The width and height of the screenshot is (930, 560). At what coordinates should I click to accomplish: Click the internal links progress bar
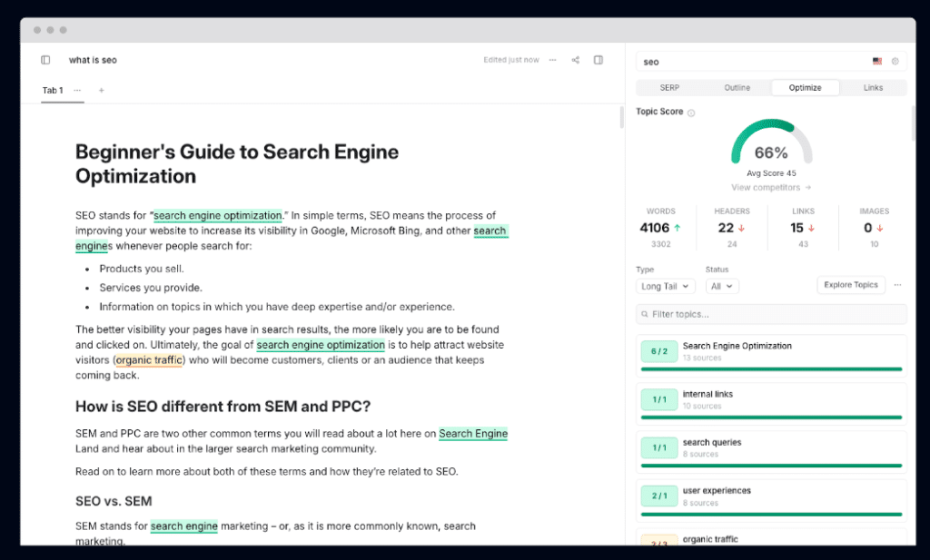[x=771, y=418]
